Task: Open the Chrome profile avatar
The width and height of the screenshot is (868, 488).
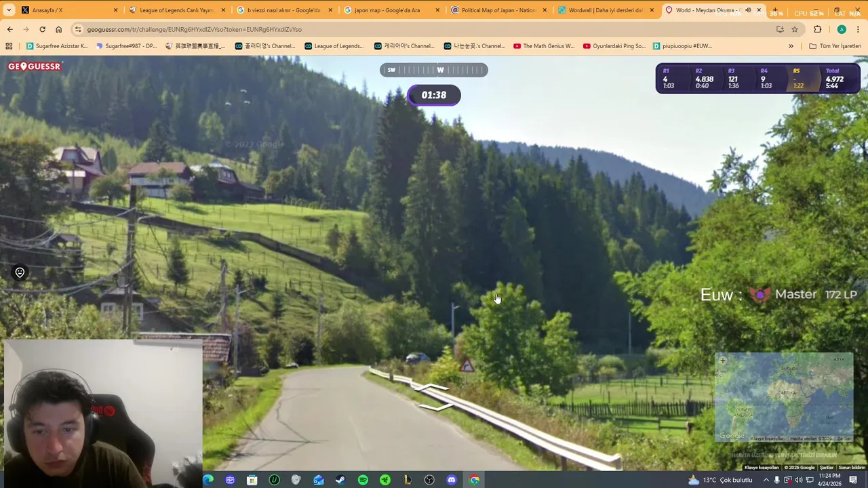Action: point(842,29)
